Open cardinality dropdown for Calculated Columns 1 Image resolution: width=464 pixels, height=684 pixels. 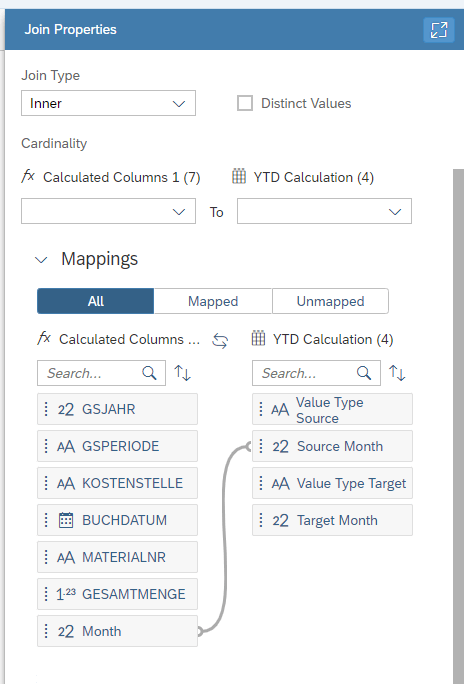108,212
